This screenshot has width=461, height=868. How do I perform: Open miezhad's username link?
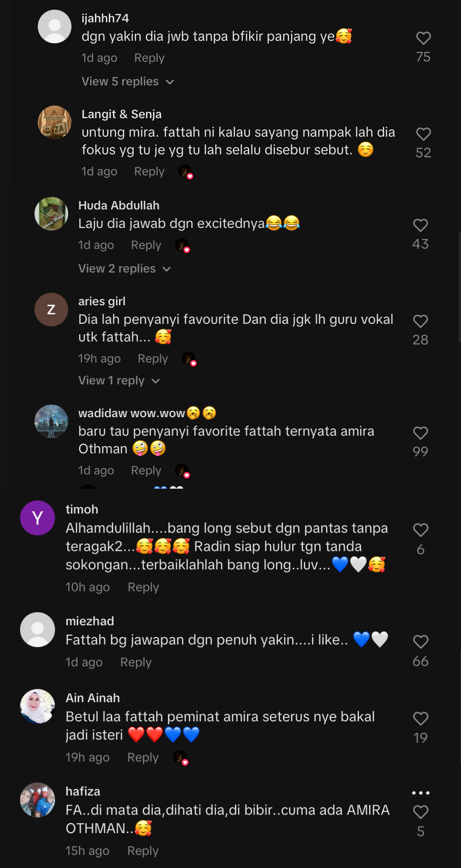[90, 621]
